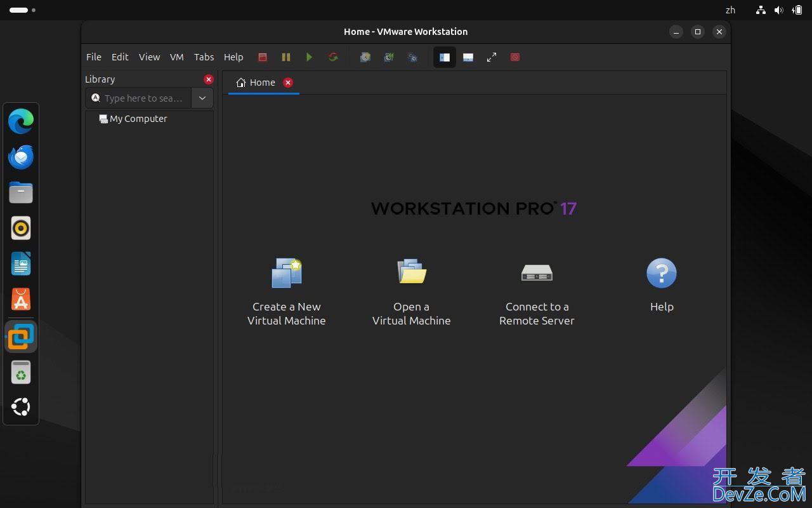Open Thunderbird Mail from the dock

pos(21,157)
